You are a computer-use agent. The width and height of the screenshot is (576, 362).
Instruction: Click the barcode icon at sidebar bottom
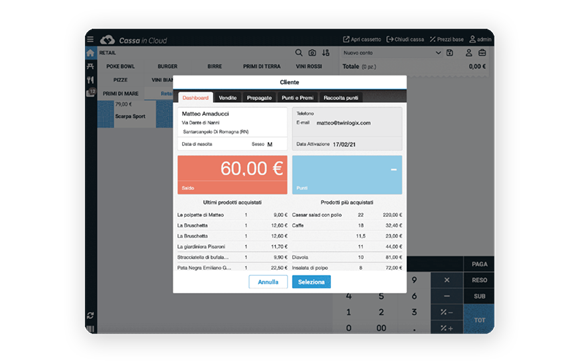(x=90, y=329)
